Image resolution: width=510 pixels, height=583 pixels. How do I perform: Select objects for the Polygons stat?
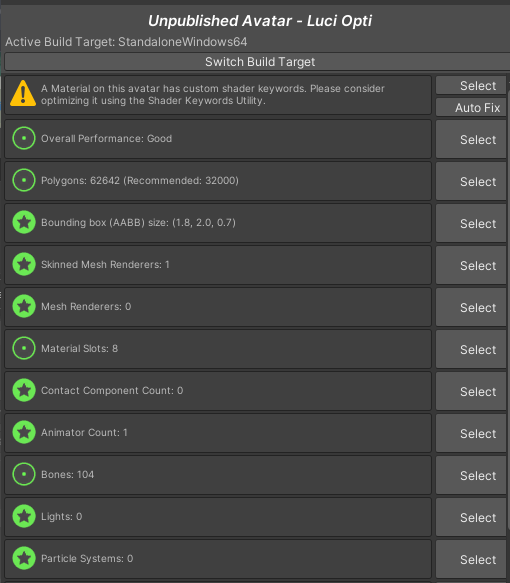pyautogui.click(x=471, y=181)
